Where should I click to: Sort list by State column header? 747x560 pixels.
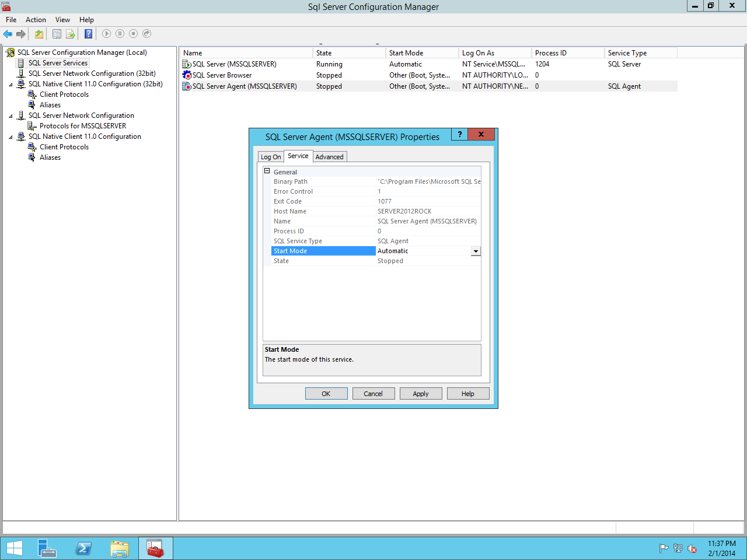pyautogui.click(x=350, y=52)
